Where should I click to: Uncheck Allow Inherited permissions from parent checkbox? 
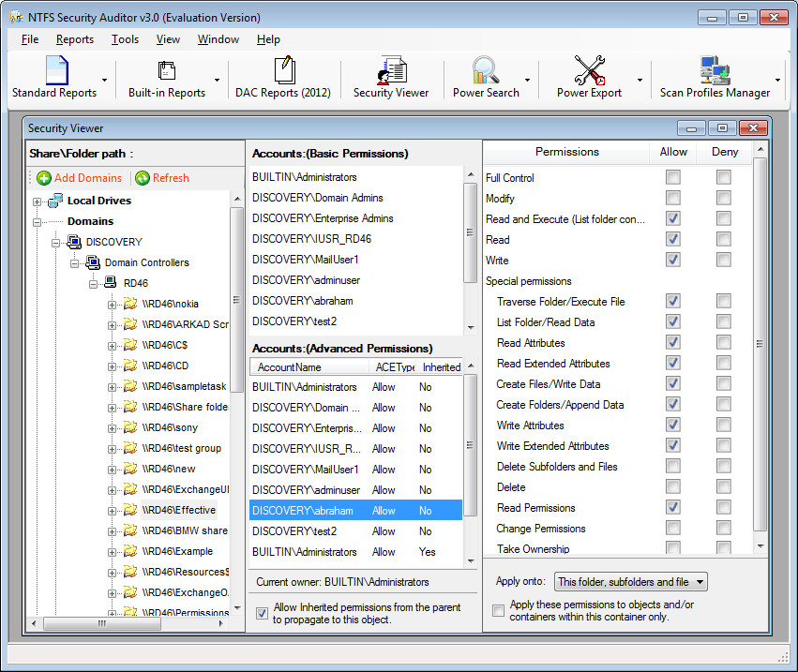[x=263, y=614]
